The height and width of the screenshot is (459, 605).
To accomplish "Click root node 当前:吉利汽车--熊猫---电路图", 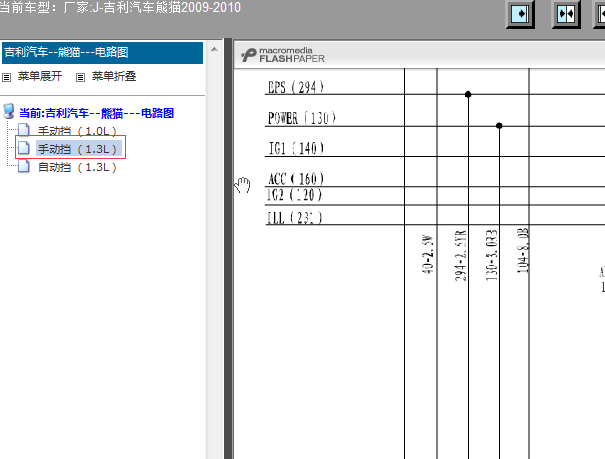I will (x=96, y=113).
